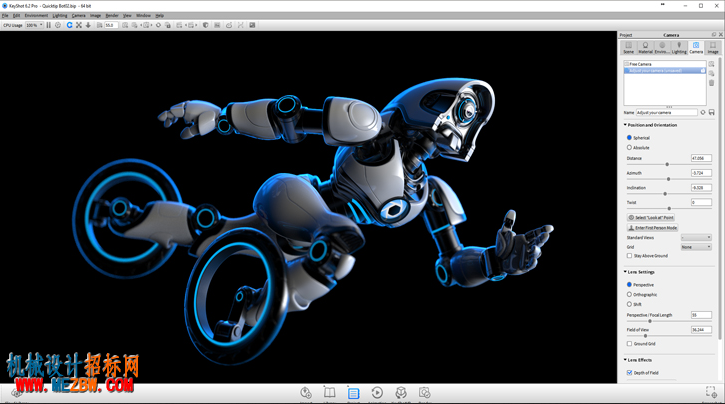Click the dolly down-arrow icon in toolbar
Image resolution: width=725 pixels, height=404 pixels.
(88, 25)
